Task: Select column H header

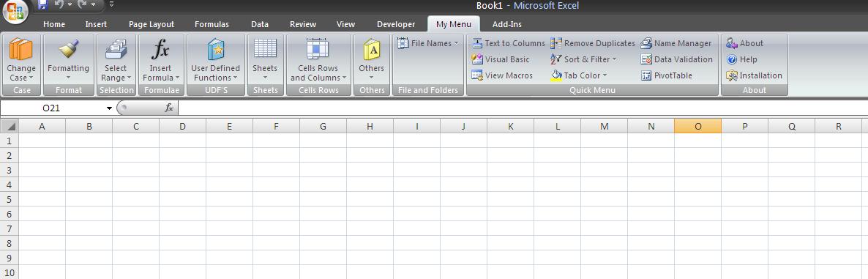Action: tap(370, 126)
